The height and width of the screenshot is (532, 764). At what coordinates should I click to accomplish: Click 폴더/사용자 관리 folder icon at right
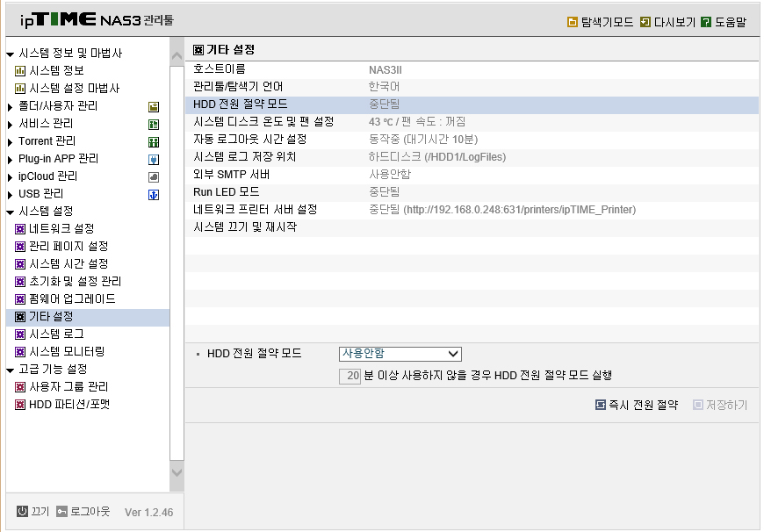pos(154,107)
